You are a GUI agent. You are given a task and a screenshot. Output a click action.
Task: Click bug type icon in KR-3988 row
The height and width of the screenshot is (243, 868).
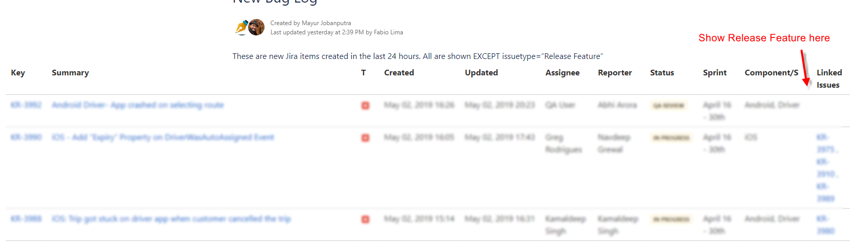[x=365, y=219]
